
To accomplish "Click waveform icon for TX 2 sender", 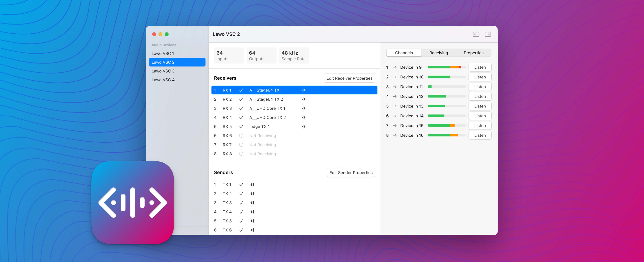I will 253,194.
